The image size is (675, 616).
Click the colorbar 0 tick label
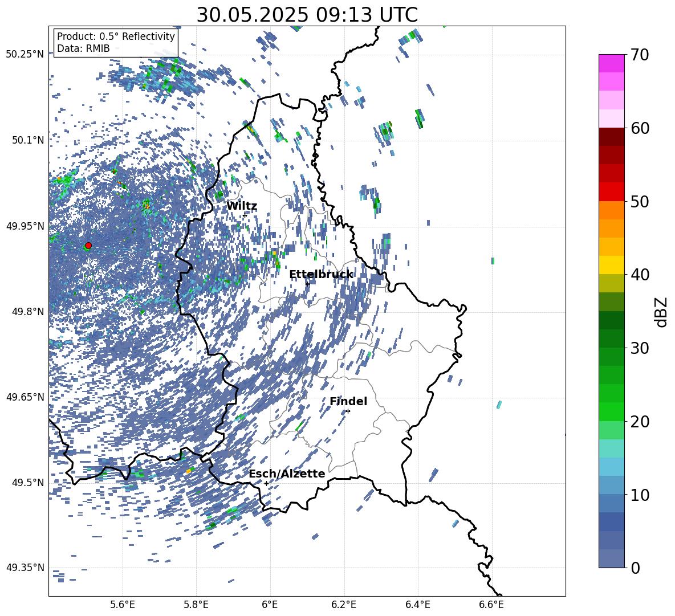pyautogui.click(x=635, y=568)
